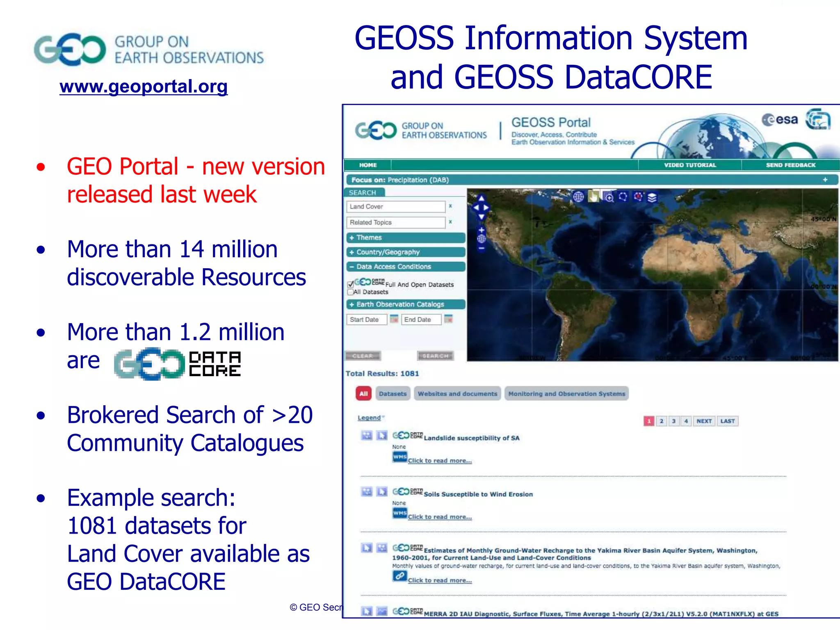
Task: Select current page 1 in pagination
Action: click(x=649, y=421)
